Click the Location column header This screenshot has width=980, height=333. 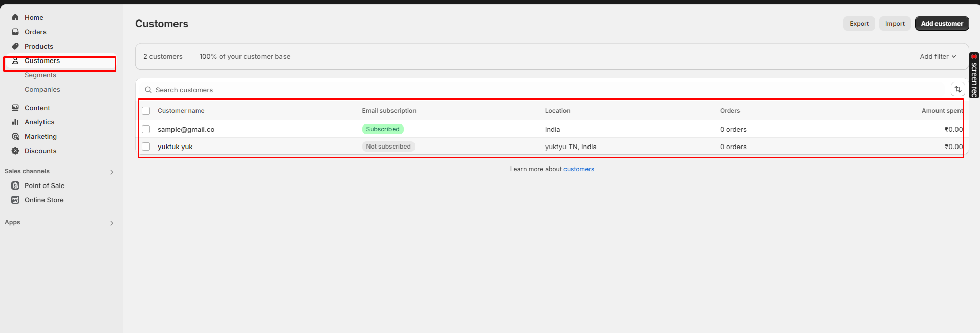pyautogui.click(x=557, y=111)
